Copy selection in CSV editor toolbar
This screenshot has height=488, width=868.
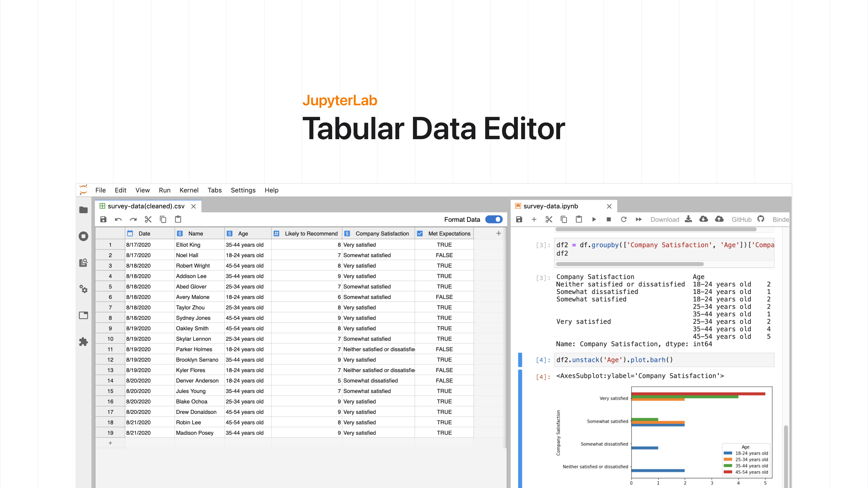click(x=163, y=220)
